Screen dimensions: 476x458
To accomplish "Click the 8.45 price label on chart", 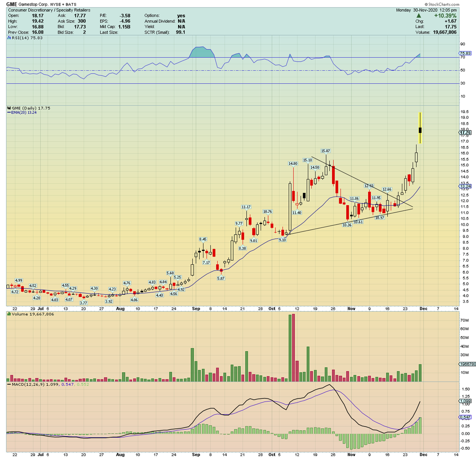I will [203, 239].
